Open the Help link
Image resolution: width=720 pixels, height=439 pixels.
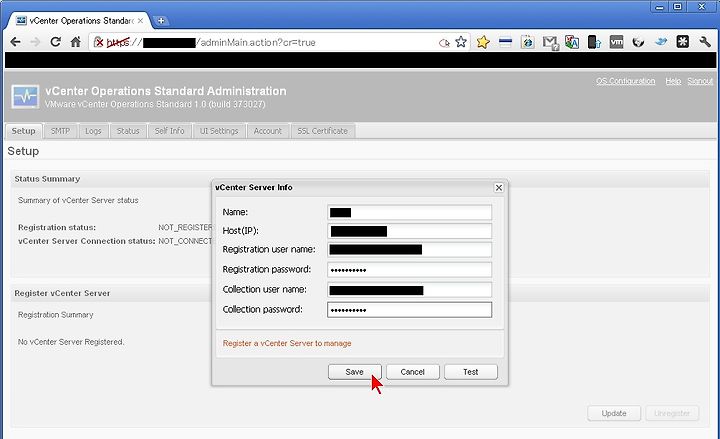673,81
